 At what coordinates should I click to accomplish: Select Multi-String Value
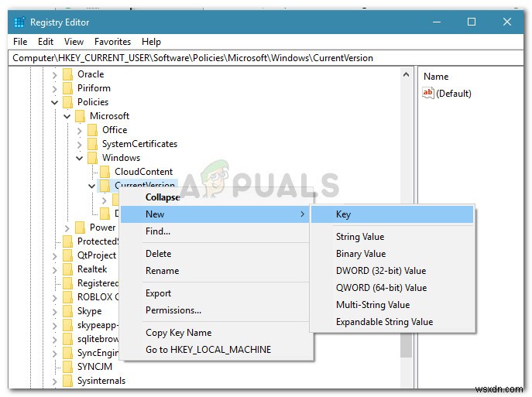pos(392,304)
